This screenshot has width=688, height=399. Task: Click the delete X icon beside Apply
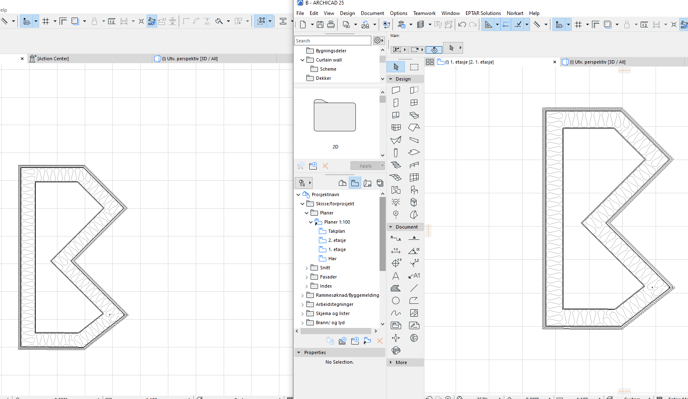325,165
